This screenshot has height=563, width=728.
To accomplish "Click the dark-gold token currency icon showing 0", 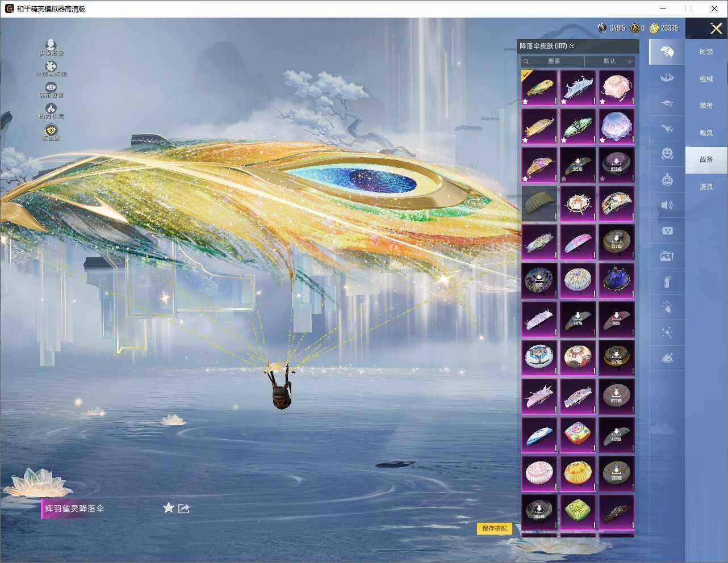I will pos(634,28).
